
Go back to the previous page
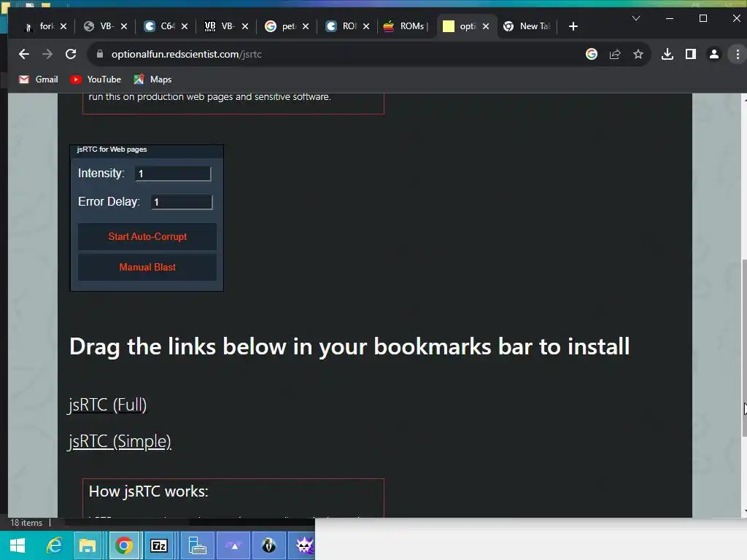pos(24,54)
